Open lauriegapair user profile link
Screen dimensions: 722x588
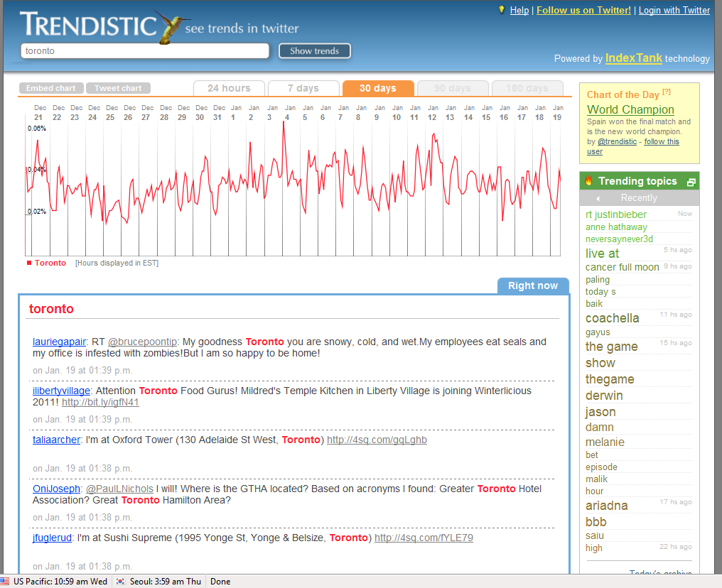click(59, 342)
